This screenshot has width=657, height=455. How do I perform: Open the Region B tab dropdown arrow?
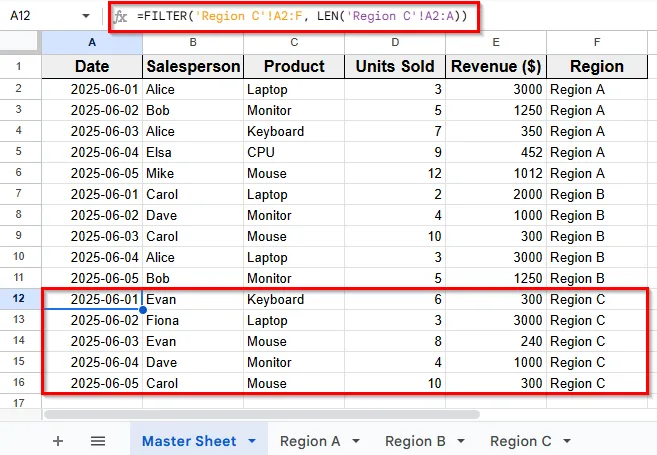(x=460, y=441)
